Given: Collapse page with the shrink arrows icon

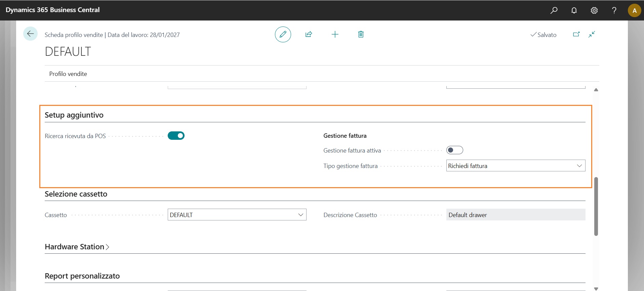Looking at the screenshot, I should pos(592,34).
